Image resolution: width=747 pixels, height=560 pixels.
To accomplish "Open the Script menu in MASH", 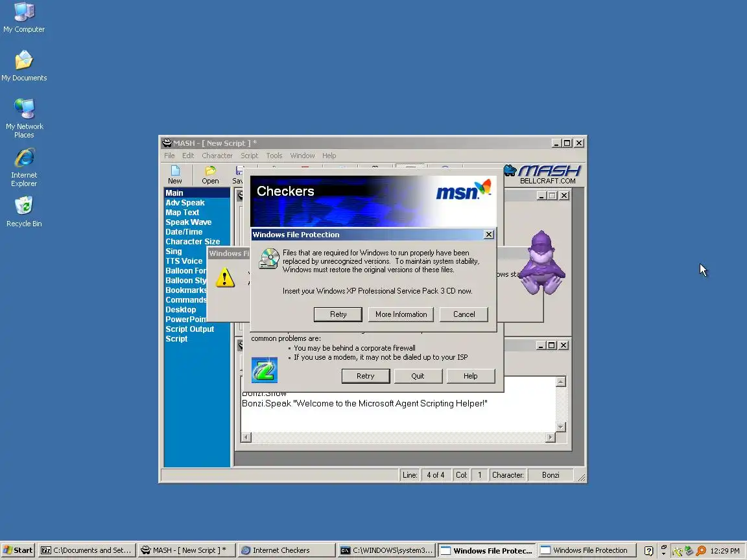I will click(x=249, y=156).
